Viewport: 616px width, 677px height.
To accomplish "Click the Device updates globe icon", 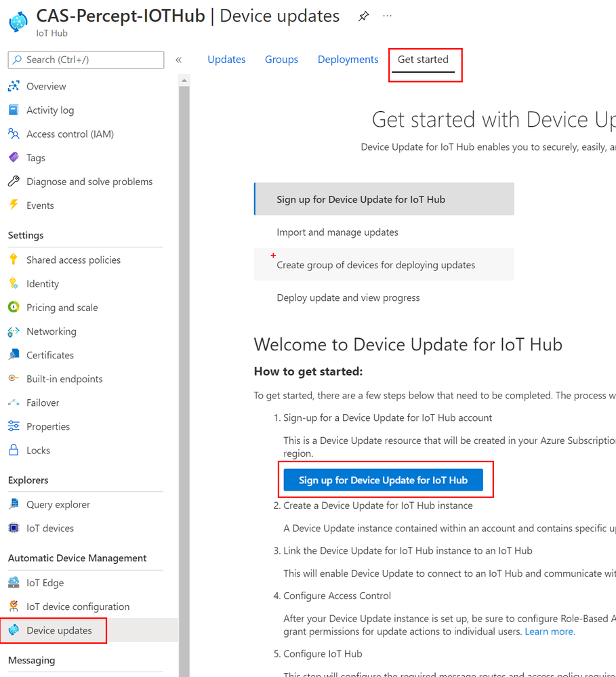I will 14,630.
